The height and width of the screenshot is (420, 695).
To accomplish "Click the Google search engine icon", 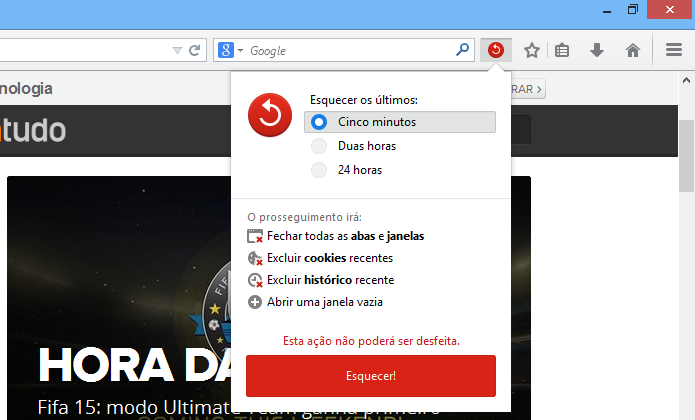I will tap(226, 50).
